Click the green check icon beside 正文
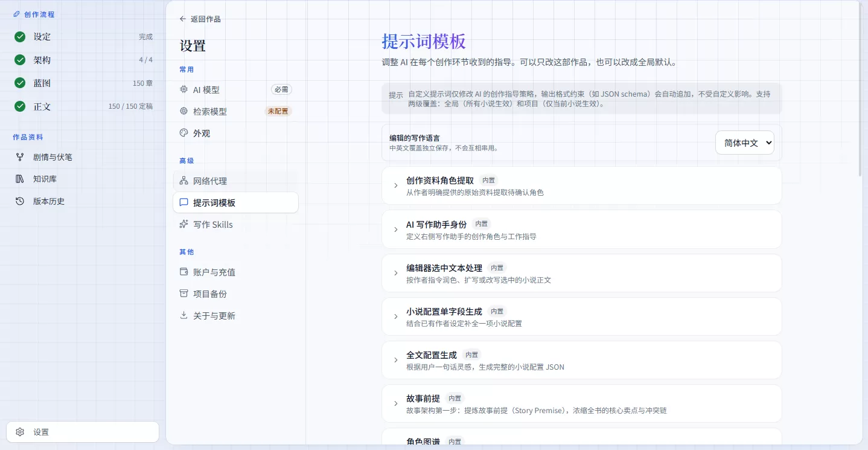 (20, 106)
